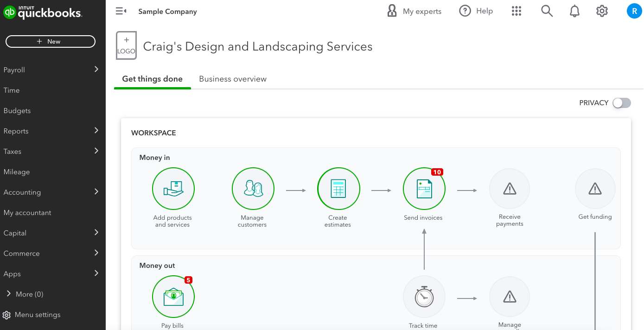The width and height of the screenshot is (644, 330).
Task: Open Receive payments
Action: click(510, 189)
